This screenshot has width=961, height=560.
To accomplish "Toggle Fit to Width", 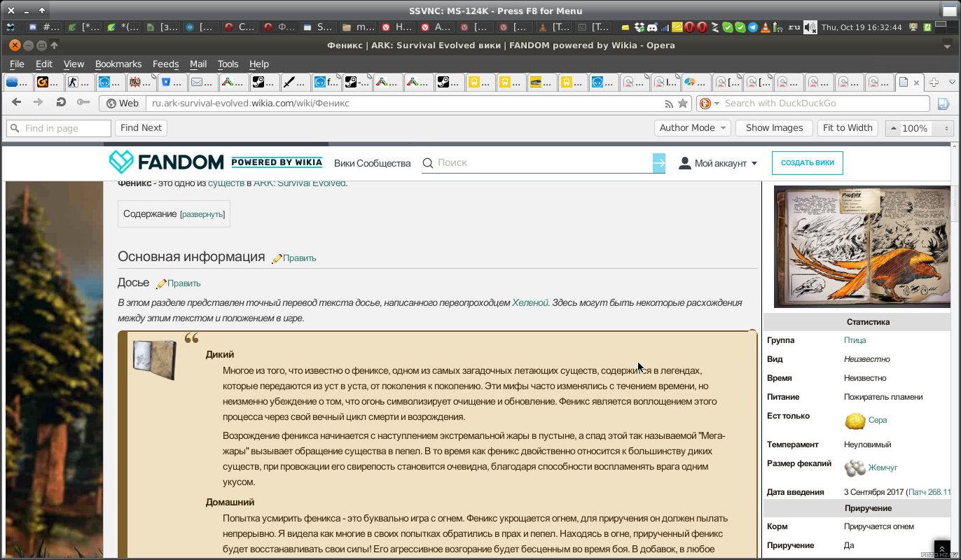I will point(848,128).
